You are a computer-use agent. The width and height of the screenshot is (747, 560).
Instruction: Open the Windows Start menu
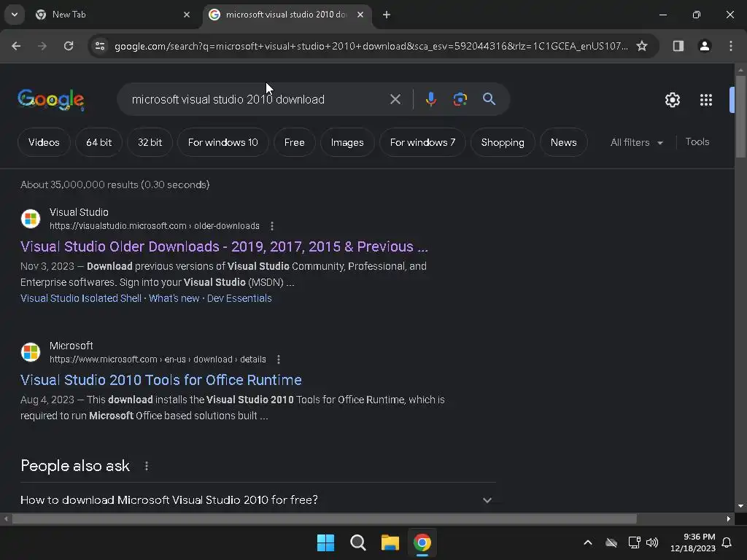tap(325, 542)
